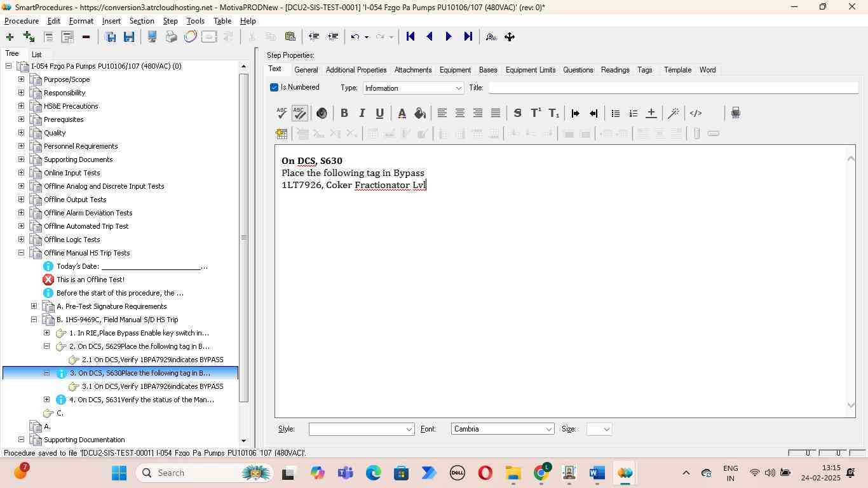Image resolution: width=868 pixels, height=488 pixels.
Task: Open font color picker
Action: click(x=402, y=113)
